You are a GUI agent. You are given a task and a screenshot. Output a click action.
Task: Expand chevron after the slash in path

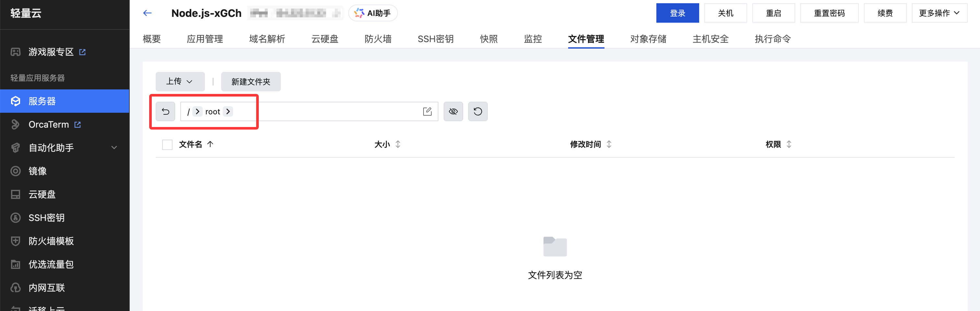pyautogui.click(x=197, y=111)
